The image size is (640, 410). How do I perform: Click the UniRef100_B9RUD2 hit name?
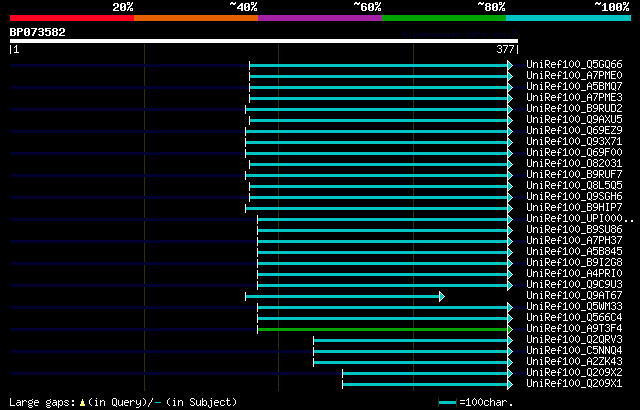point(574,109)
